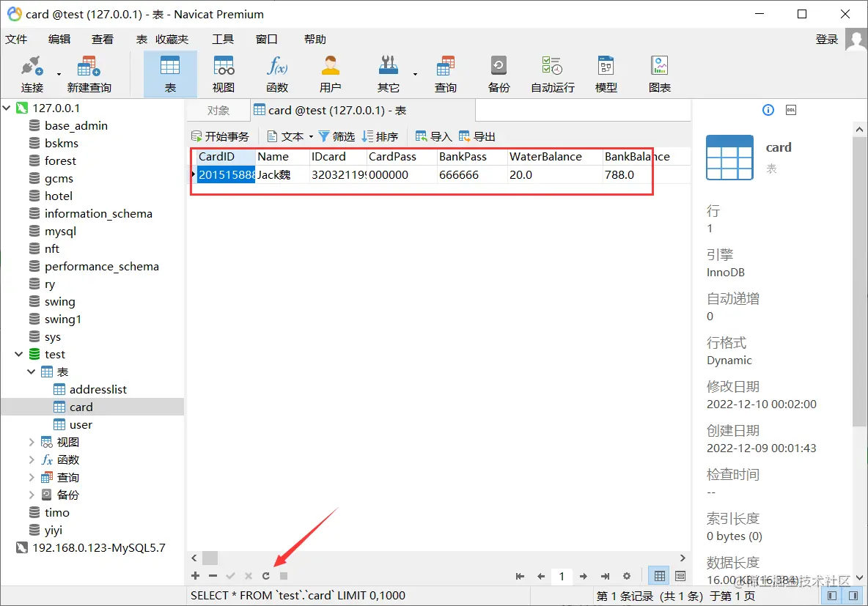The image size is (868, 606).
Task: Click the New Query (新建查询) toolbar icon
Action: 89,74
